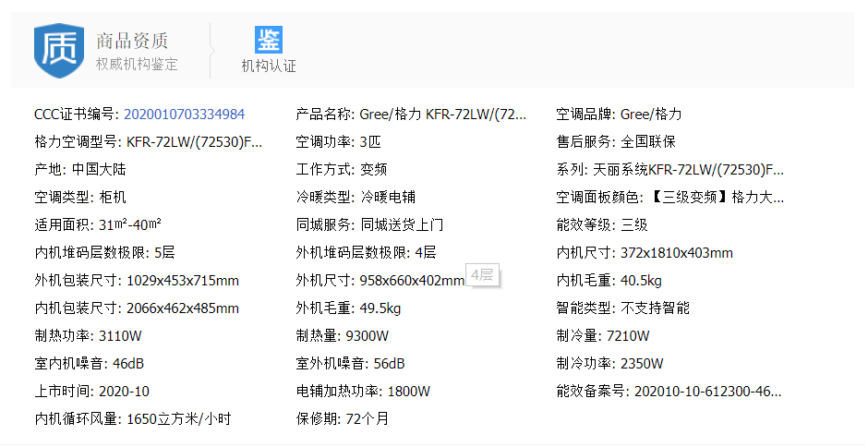The width and height of the screenshot is (868, 447).
Task: Click the 格力空调型号 KFR-72LW/(72530)F entry
Action: (x=149, y=142)
